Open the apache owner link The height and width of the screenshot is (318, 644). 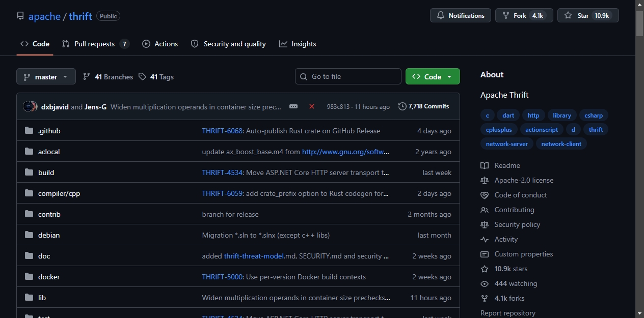[44, 16]
